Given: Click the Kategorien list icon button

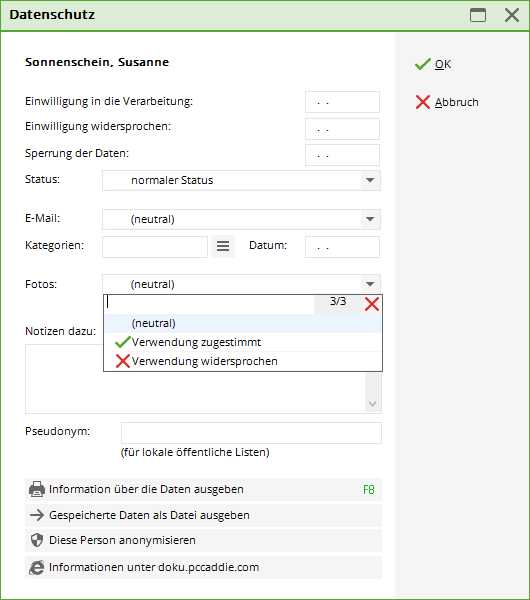Looking at the screenshot, I should pos(223,246).
